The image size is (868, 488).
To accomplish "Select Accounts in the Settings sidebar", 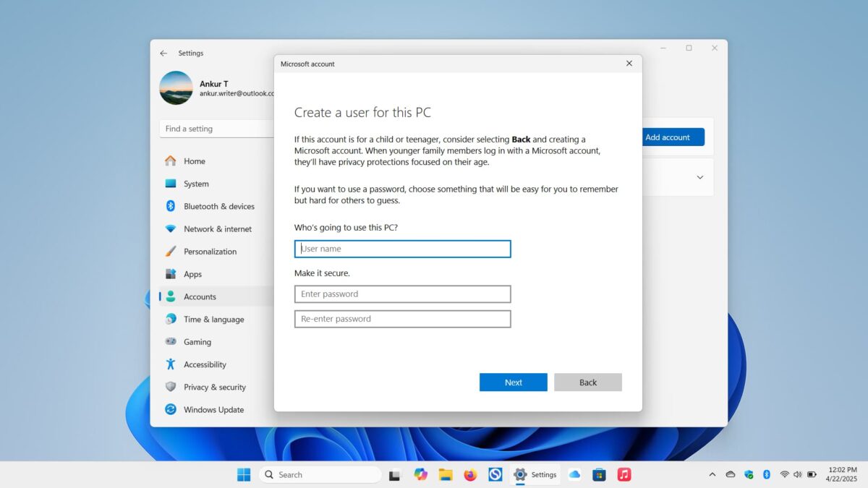I will (216, 296).
